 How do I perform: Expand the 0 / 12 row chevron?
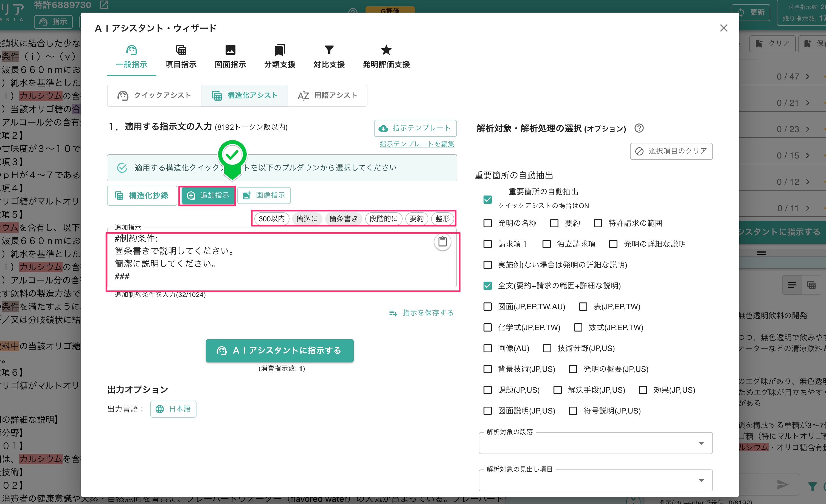coord(808,182)
